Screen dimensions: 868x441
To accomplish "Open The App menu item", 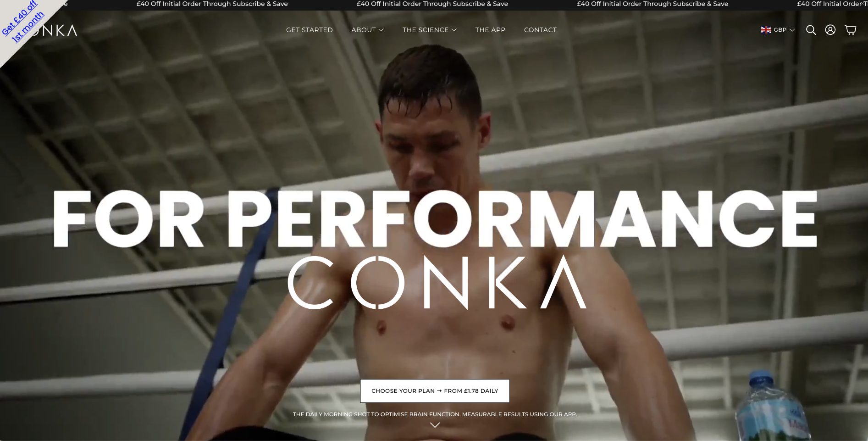I will point(490,30).
